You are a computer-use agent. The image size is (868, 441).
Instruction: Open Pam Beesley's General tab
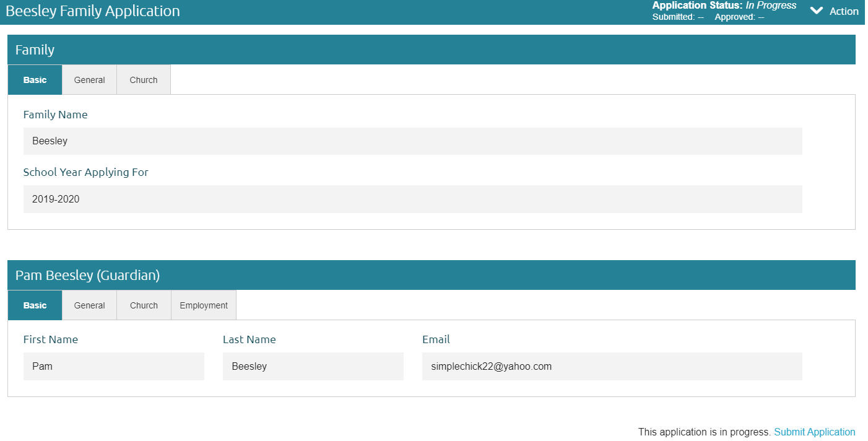point(89,305)
